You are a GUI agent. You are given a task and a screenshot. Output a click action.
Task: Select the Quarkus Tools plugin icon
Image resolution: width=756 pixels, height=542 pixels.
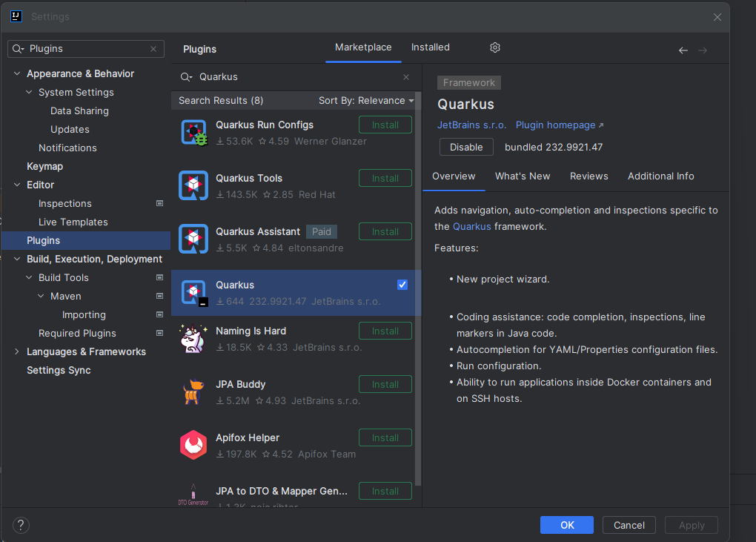[193, 185]
